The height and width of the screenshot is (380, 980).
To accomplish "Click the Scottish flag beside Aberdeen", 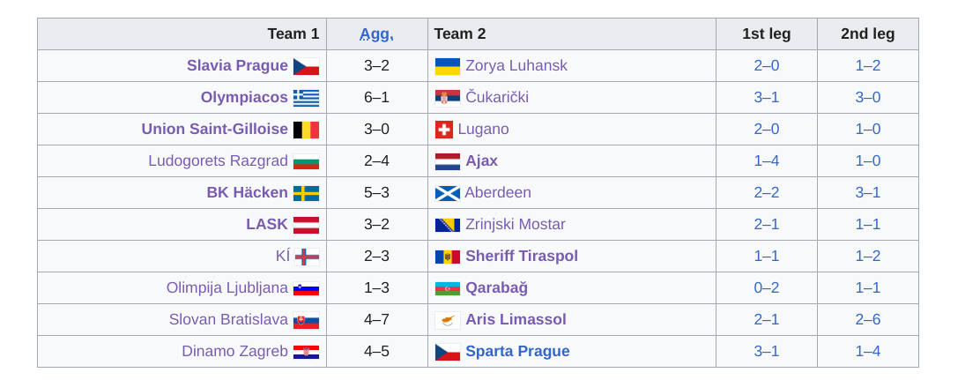I will point(448,193).
